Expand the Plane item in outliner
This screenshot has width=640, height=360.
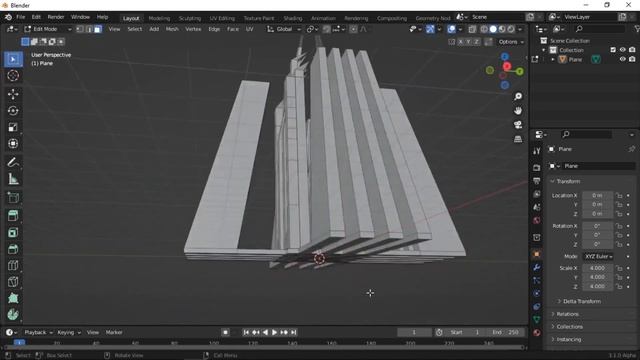pyautogui.click(x=553, y=60)
